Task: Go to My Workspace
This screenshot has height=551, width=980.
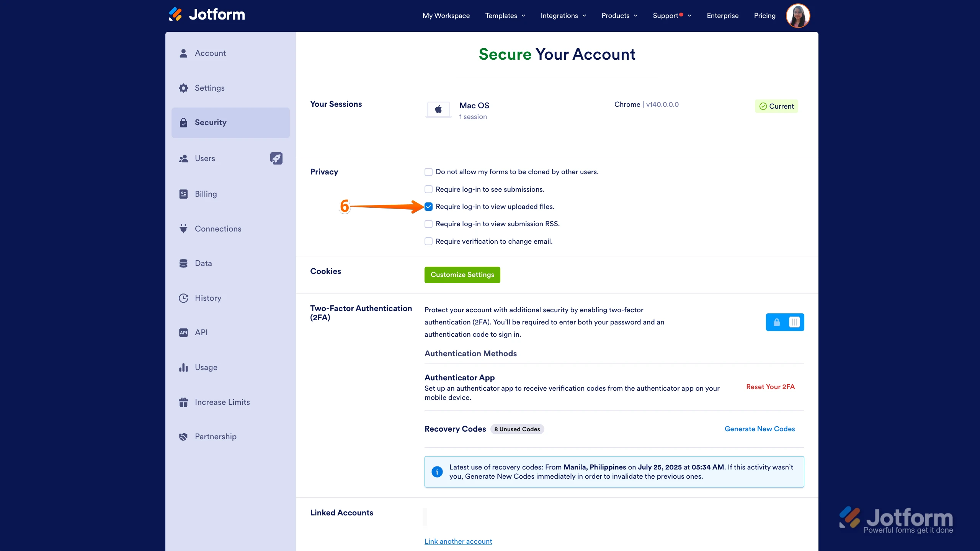Action: pyautogui.click(x=446, y=16)
